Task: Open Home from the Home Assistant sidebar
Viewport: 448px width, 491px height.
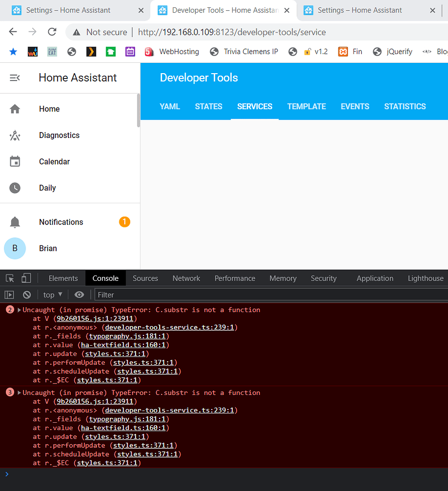Action: (49, 109)
